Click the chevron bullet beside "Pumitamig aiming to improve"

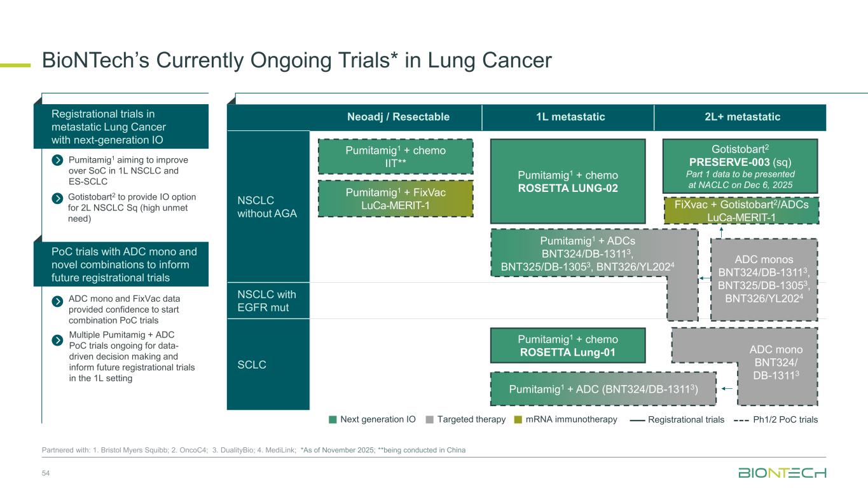pos(57,159)
